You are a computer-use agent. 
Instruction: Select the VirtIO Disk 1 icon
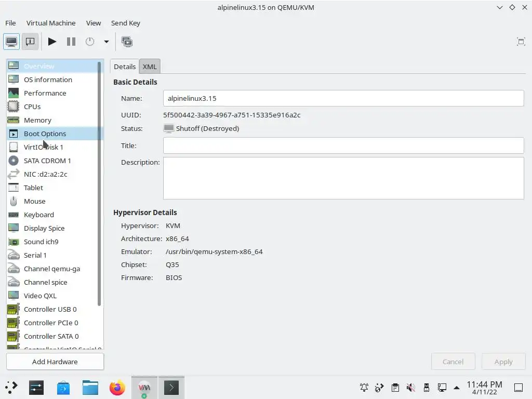[x=14, y=147]
